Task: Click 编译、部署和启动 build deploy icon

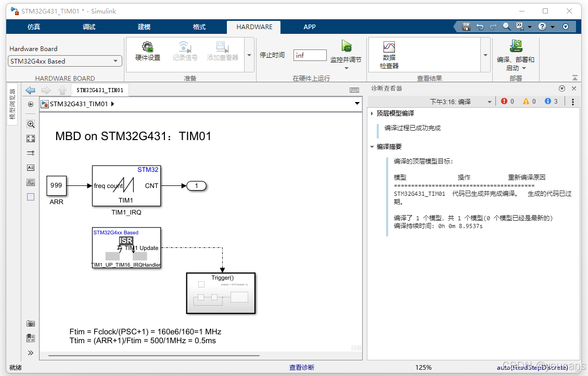Action: [x=516, y=46]
